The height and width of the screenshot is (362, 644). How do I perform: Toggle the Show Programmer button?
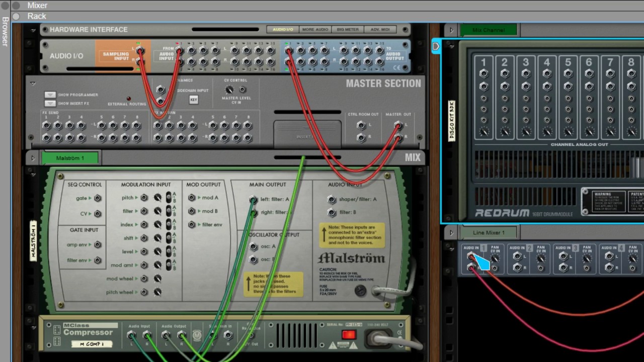pyautogui.click(x=50, y=95)
